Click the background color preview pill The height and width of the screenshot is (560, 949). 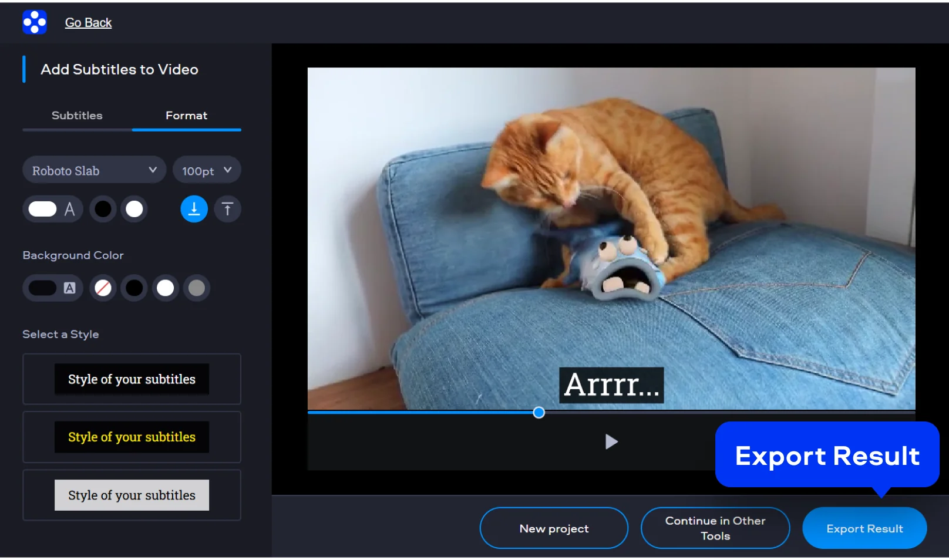click(52, 288)
